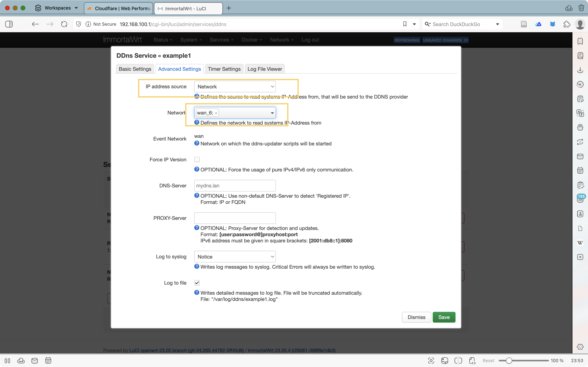Adjust the page zoom slider
The height and width of the screenshot is (367, 588).
point(509,361)
